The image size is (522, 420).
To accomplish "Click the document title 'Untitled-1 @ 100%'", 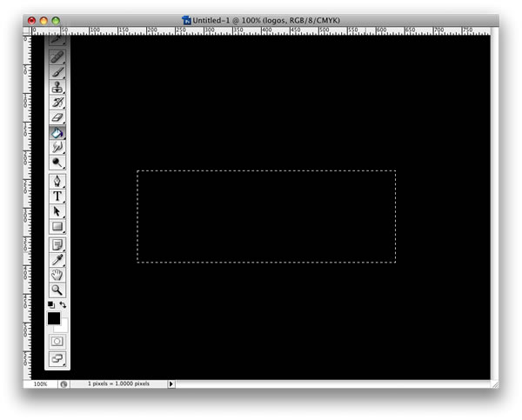I will [226, 21].
